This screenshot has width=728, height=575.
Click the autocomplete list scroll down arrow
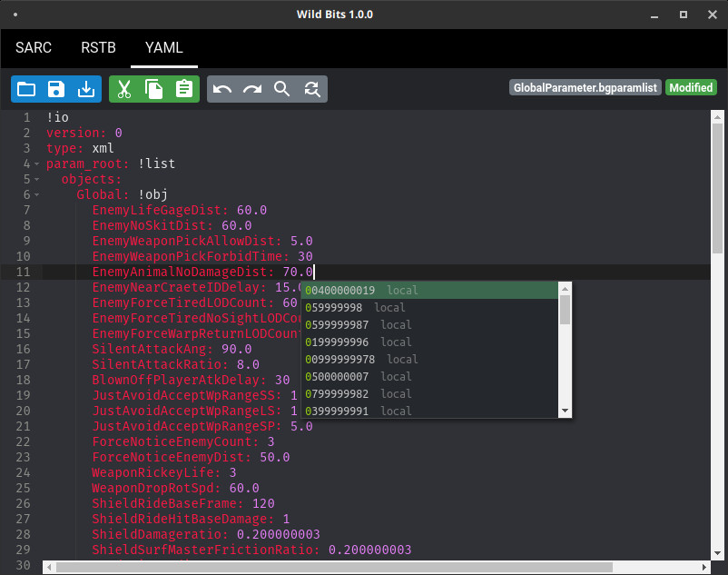[x=566, y=411]
